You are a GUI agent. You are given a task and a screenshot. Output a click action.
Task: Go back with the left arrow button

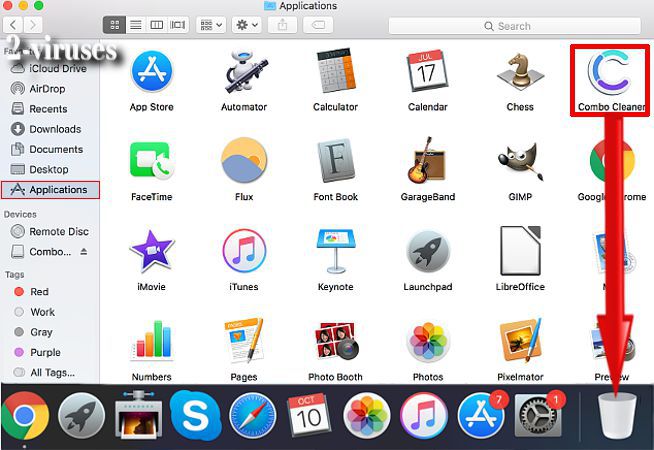point(13,25)
